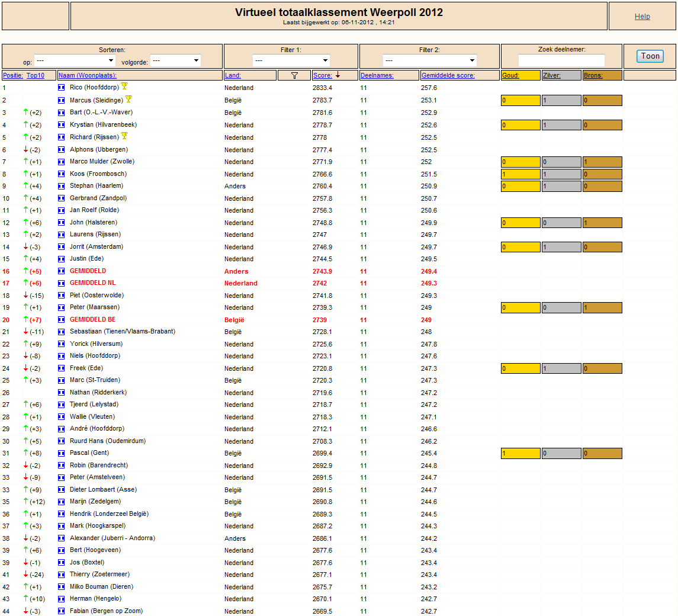Click the blue icon next to Krystian (Hilvarenbeek)
Viewport: 678px width, 616px height.
click(x=62, y=125)
